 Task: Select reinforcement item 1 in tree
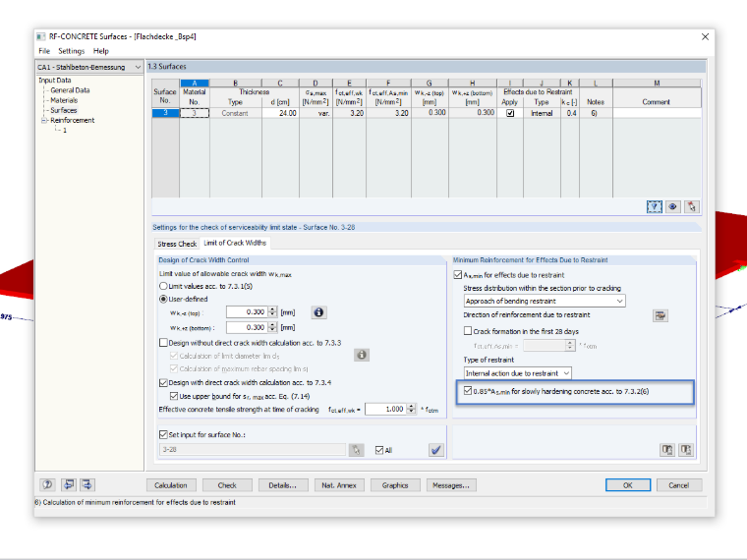(65, 130)
